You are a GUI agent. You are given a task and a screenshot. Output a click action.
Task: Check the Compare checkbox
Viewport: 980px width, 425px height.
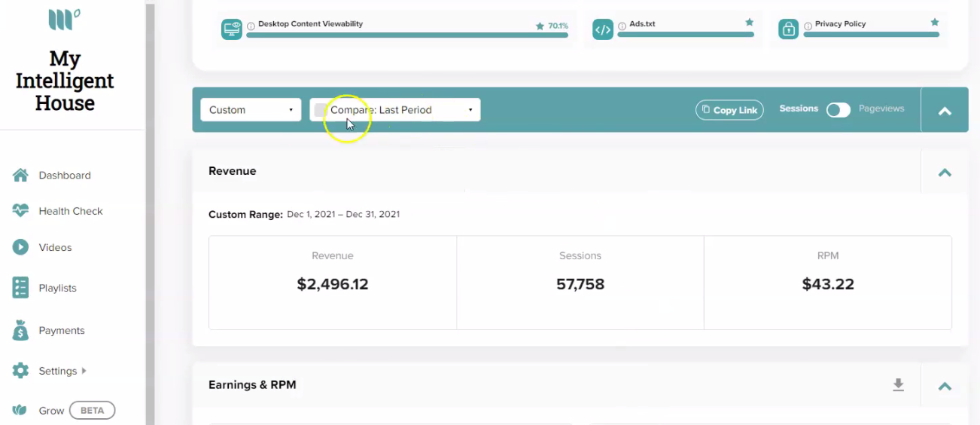321,110
